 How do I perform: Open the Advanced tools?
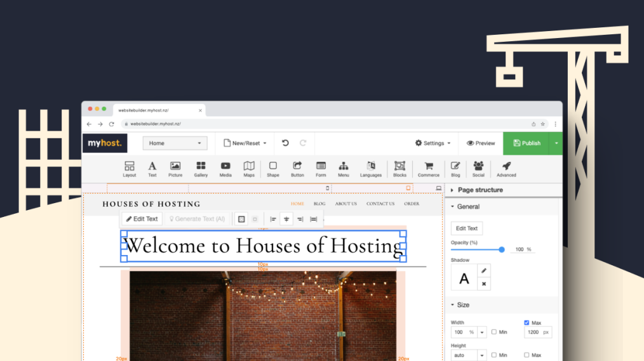[506, 169]
